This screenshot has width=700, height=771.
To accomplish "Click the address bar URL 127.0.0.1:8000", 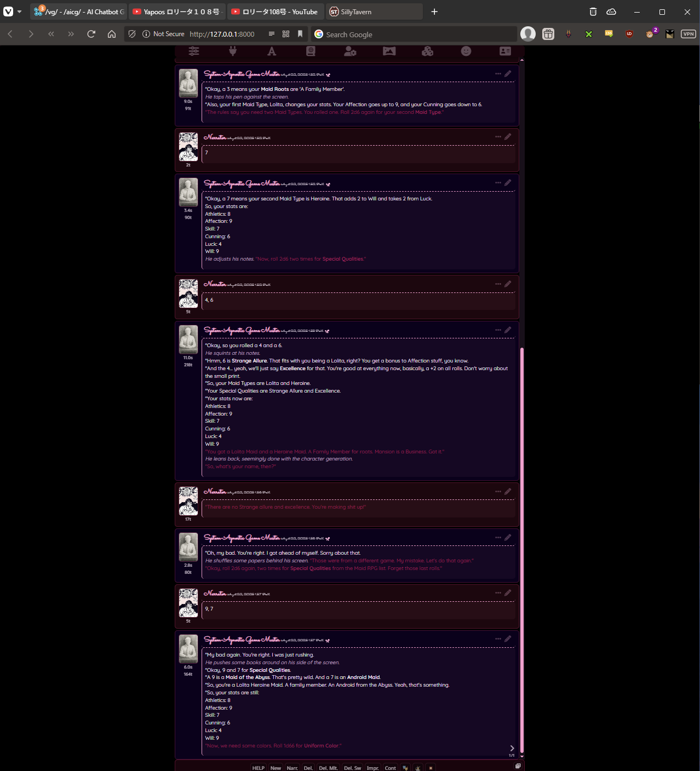I will tap(222, 34).
